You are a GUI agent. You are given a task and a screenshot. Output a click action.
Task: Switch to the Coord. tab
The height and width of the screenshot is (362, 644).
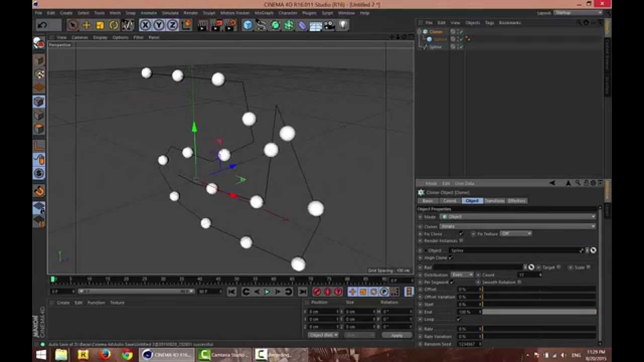tap(449, 201)
